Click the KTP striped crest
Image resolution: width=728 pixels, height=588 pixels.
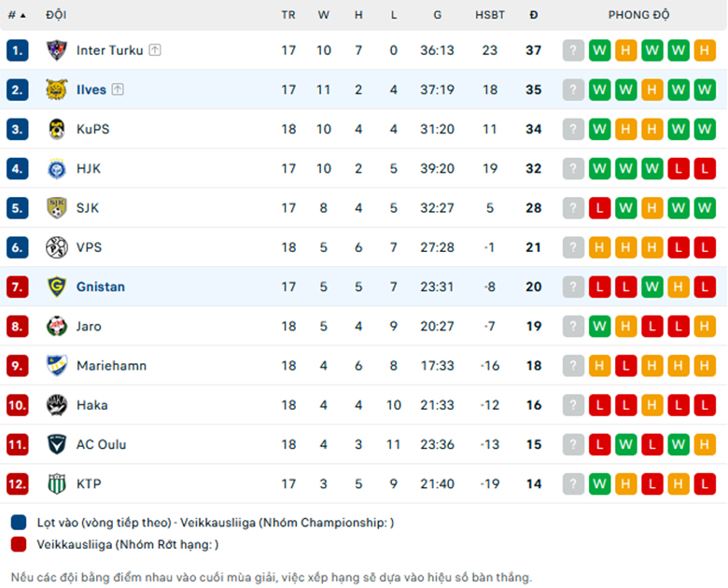(x=57, y=484)
